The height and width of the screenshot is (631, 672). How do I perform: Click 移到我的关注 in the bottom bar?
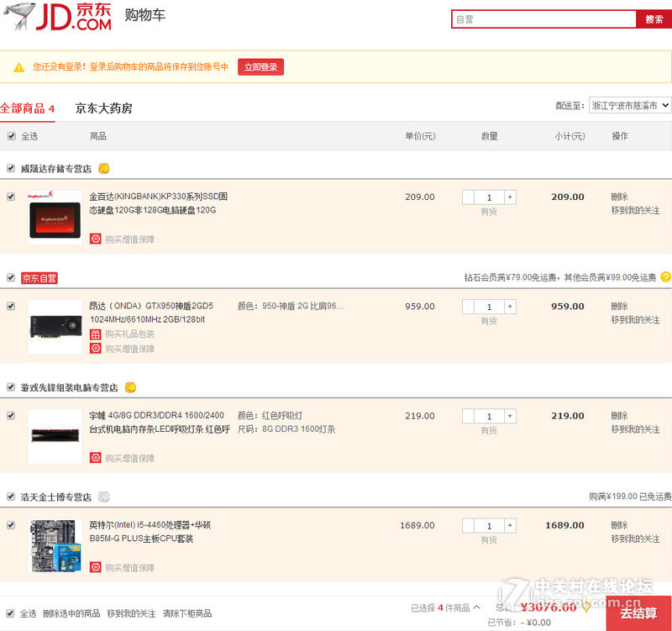(131, 613)
